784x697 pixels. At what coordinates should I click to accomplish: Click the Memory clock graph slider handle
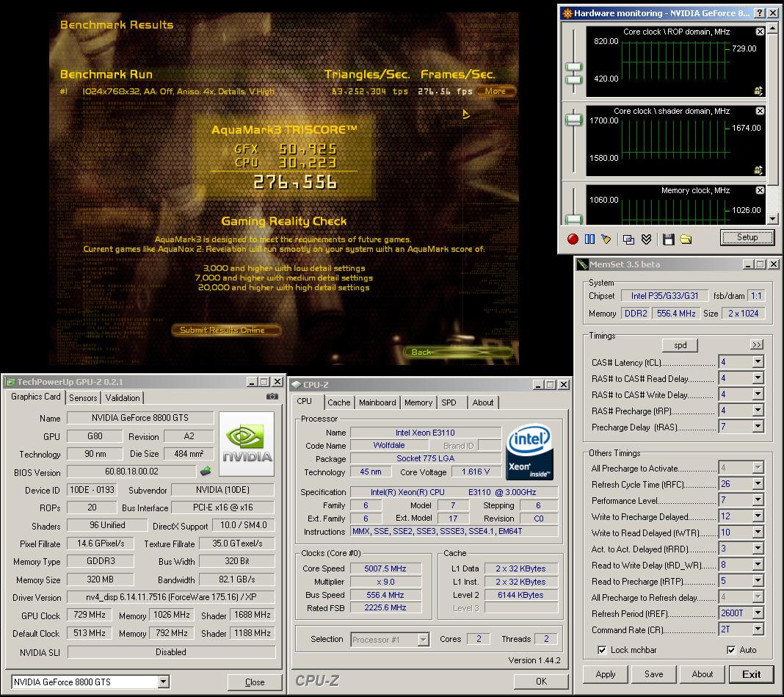pos(573,219)
